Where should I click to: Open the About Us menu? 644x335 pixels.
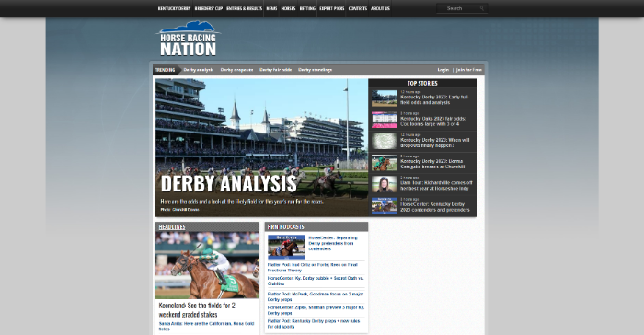380,8
